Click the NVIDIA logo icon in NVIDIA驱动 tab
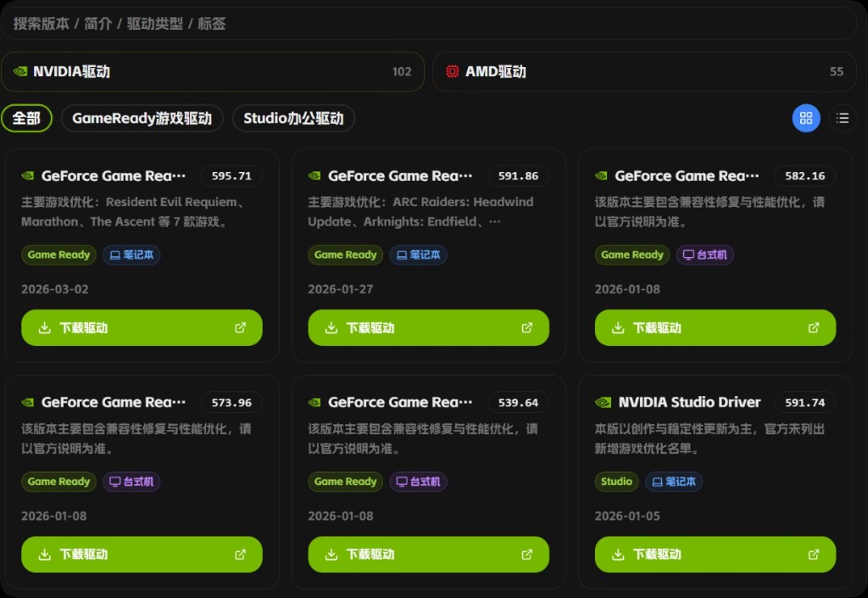The height and width of the screenshot is (598, 868). click(x=20, y=71)
